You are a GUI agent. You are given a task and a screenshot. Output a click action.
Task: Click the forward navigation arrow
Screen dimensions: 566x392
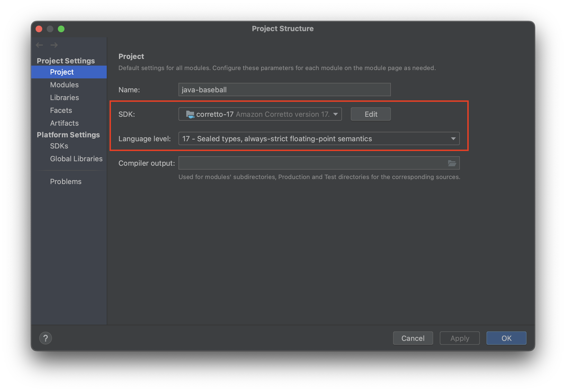click(54, 45)
